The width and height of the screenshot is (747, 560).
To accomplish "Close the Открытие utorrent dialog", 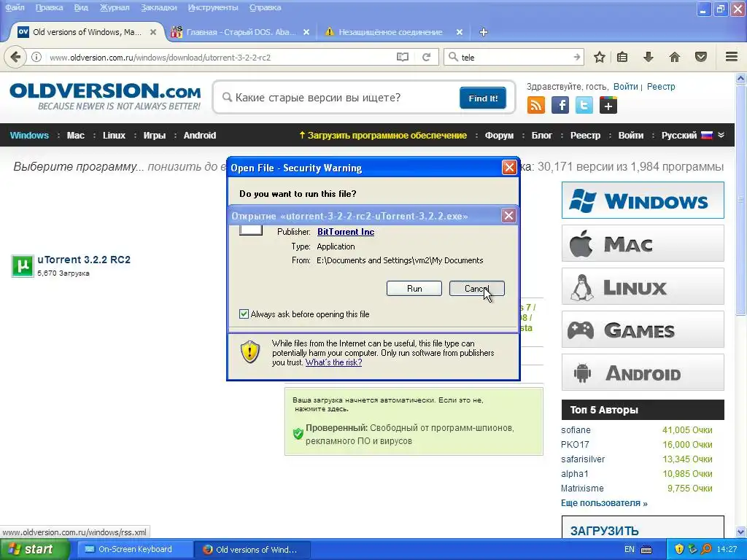I will 508,216.
